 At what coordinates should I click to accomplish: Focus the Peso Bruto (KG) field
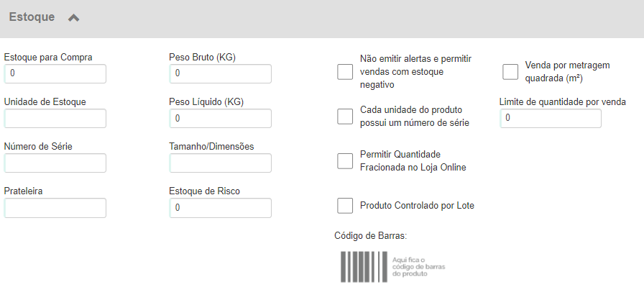pos(220,73)
